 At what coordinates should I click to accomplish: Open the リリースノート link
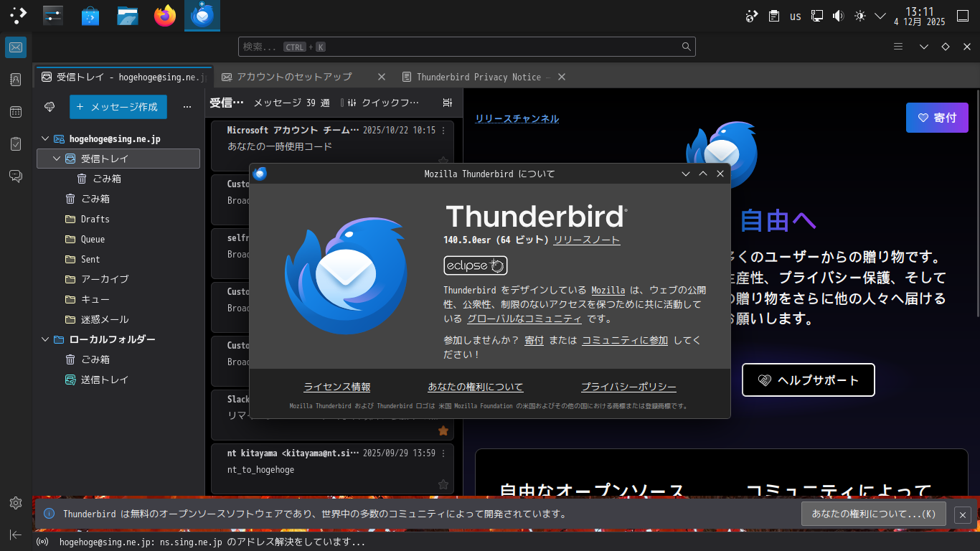[x=587, y=240]
